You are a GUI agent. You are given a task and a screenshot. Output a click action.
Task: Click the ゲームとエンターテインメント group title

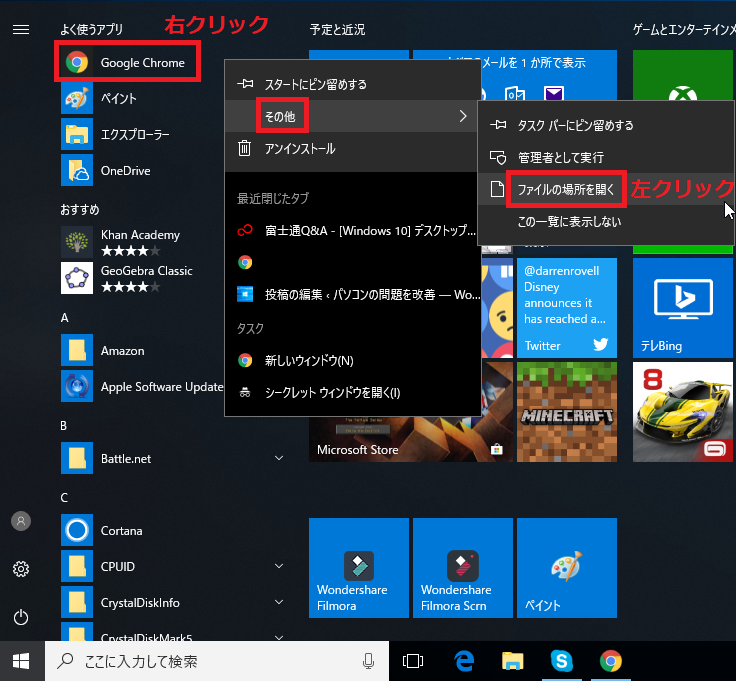684,30
